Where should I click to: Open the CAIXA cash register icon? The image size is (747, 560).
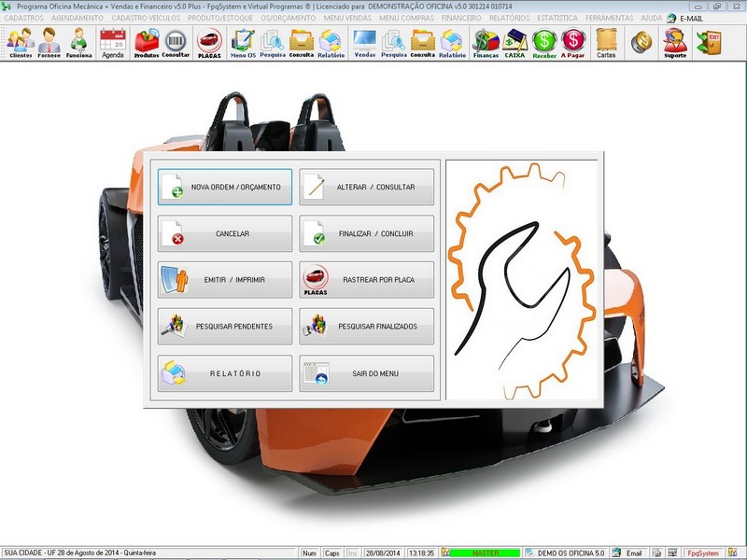tap(515, 42)
